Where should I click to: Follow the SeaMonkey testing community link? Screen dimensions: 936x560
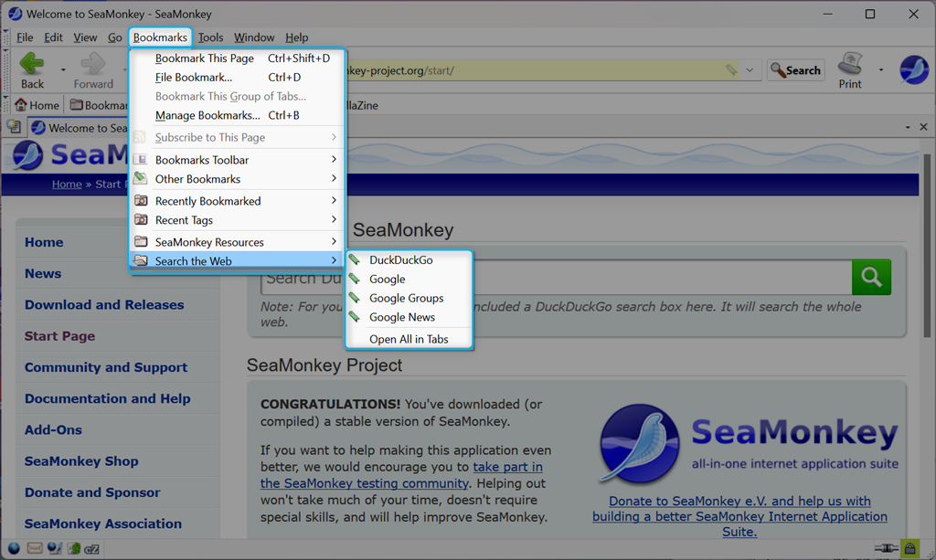coord(401,475)
